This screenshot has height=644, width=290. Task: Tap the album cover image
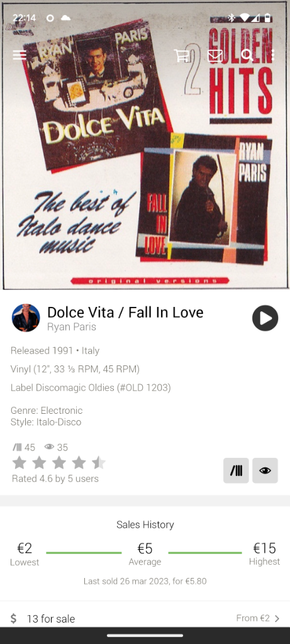click(145, 145)
